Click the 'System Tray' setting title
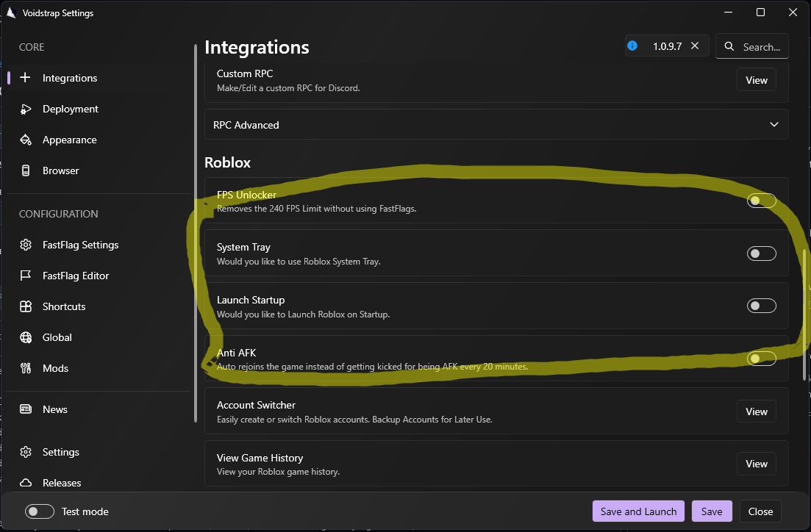The width and height of the screenshot is (811, 532). [x=243, y=247]
